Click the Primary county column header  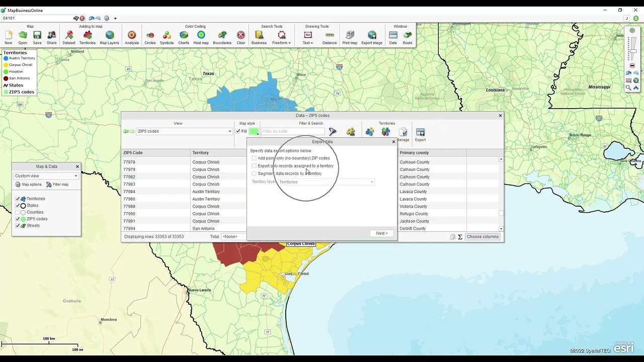tap(433, 153)
